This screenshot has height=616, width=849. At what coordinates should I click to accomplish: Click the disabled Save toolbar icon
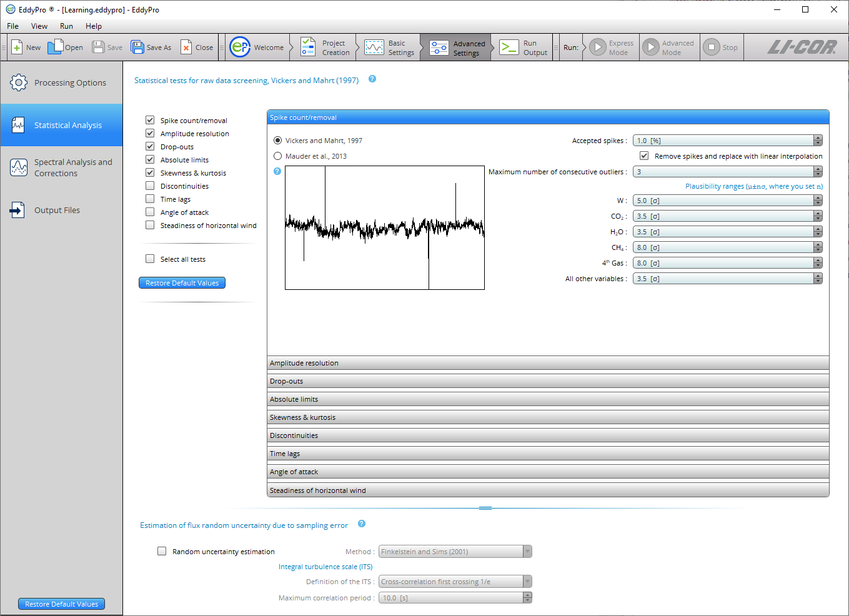(x=98, y=47)
